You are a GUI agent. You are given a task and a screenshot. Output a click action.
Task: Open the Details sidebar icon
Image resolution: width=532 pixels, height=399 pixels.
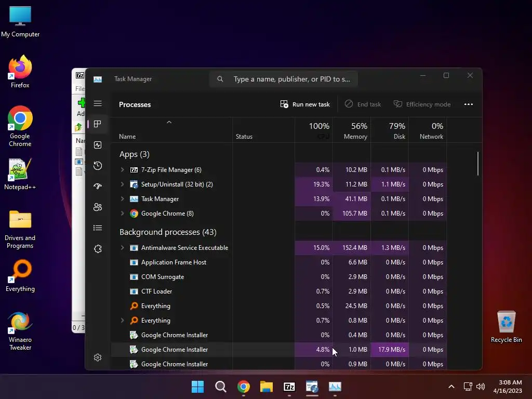pyautogui.click(x=98, y=228)
